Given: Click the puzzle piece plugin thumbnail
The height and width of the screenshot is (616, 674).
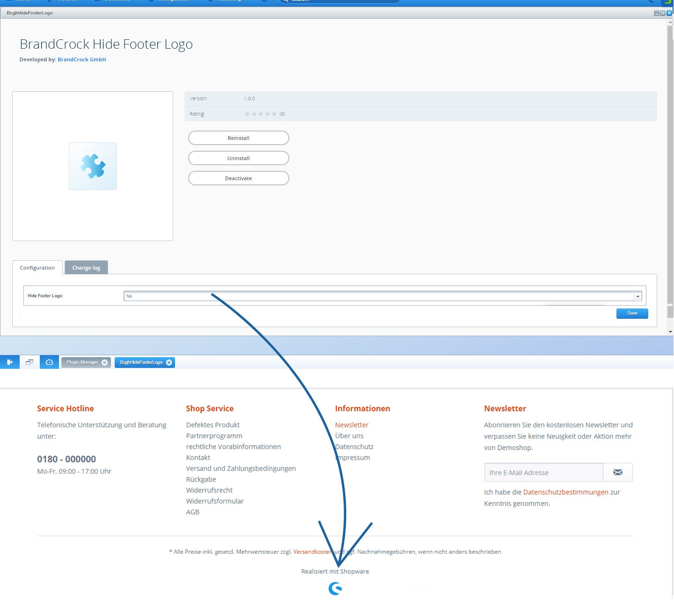Looking at the screenshot, I should point(93,166).
